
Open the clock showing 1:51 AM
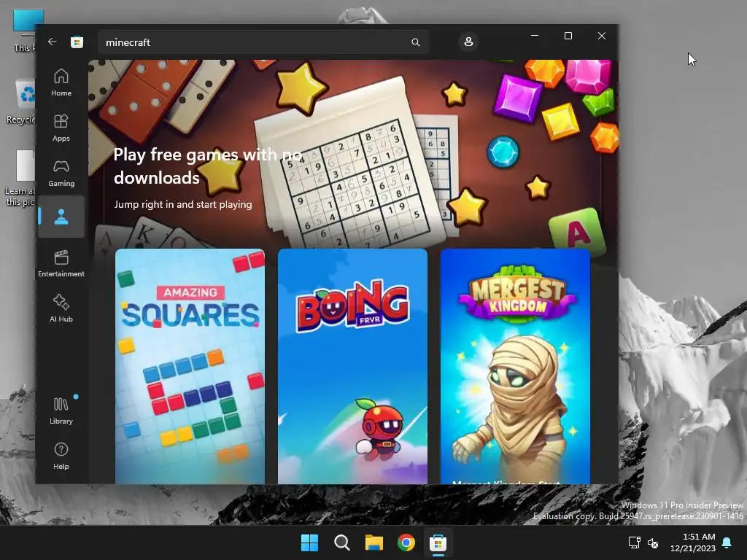(693, 542)
